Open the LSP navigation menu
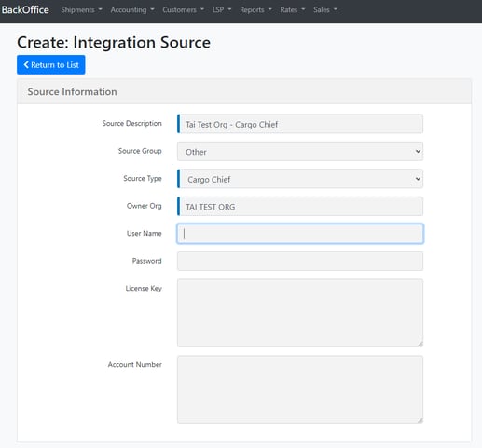This screenshot has height=448, width=482. click(222, 10)
